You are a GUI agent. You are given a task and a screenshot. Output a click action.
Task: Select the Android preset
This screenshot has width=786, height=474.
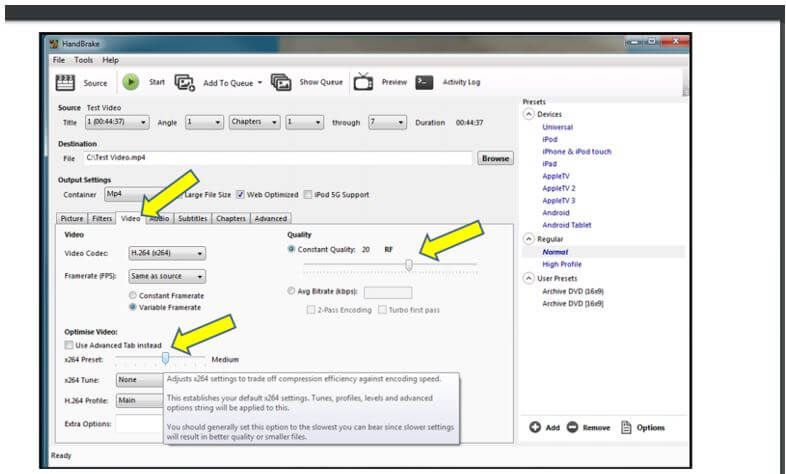555,213
